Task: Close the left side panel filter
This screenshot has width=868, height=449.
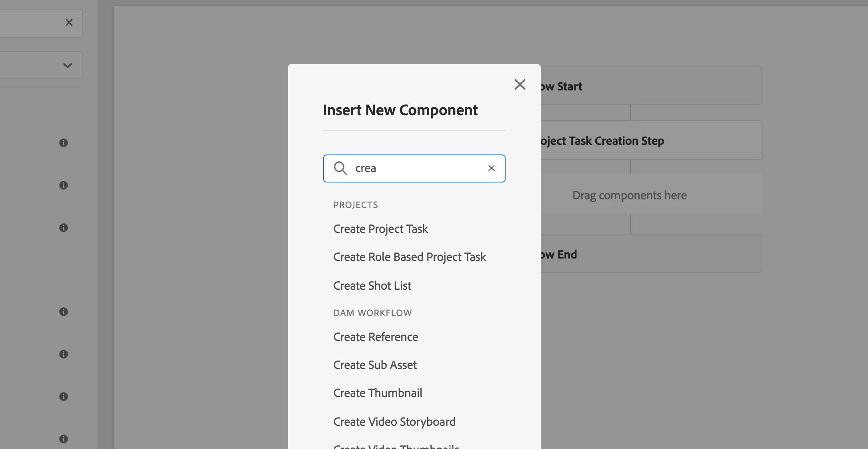Action: (x=69, y=22)
